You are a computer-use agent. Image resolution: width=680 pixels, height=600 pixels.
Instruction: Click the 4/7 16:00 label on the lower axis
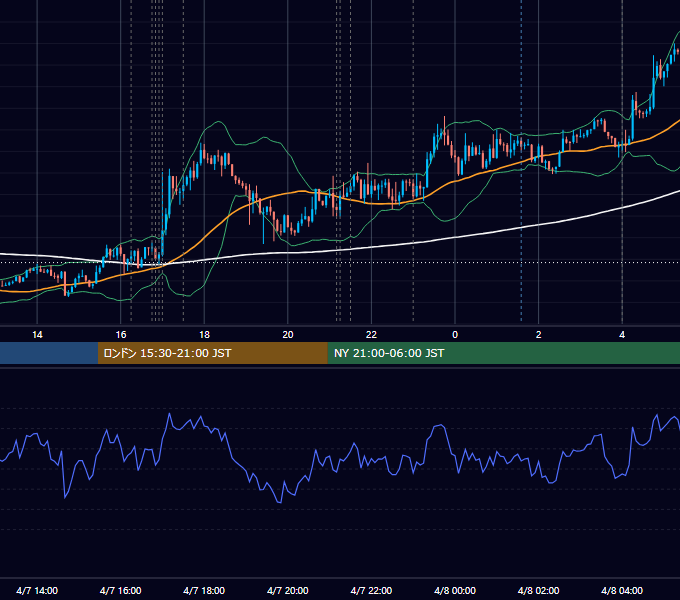(121, 590)
